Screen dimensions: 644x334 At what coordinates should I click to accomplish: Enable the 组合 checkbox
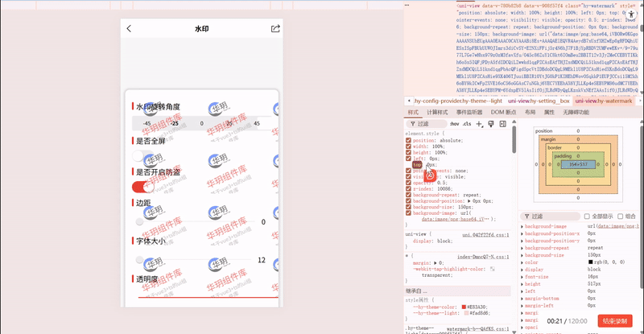coord(620,216)
